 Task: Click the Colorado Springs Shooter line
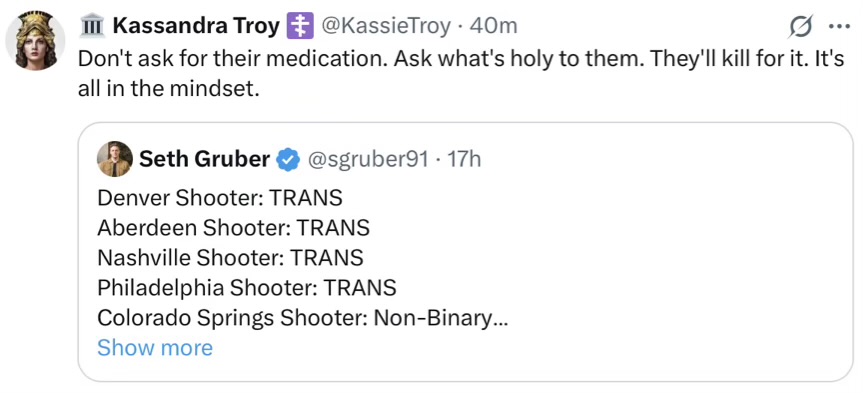pyautogui.click(x=302, y=318)
